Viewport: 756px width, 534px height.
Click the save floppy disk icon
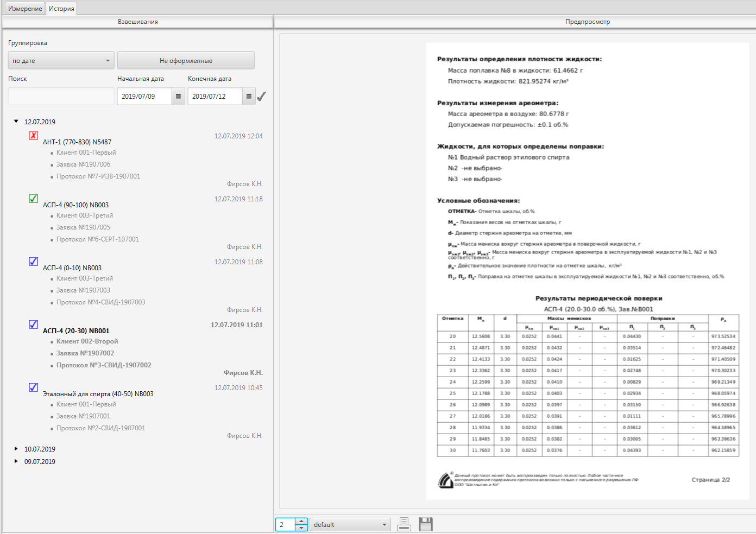(x=426, y=524)
